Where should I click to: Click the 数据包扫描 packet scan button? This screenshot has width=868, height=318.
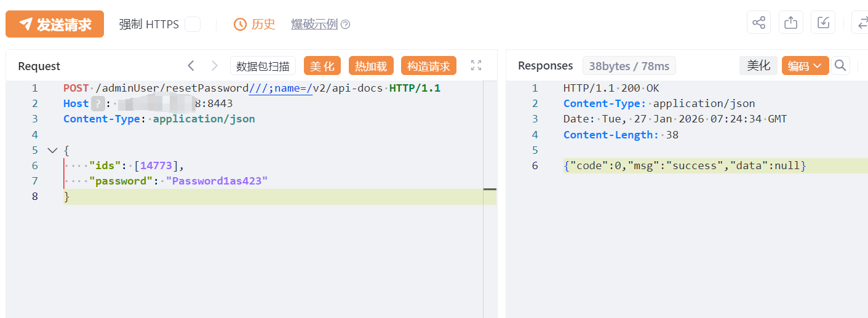coord(263,66)
